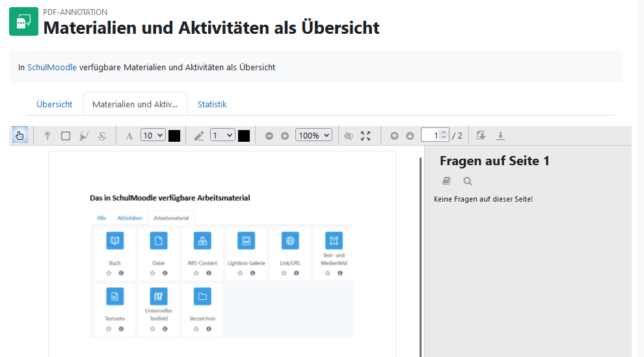Viewport: 644px width, 357px height.
Task: Click the info icon under Buch
Action: [x=121, y=273]
